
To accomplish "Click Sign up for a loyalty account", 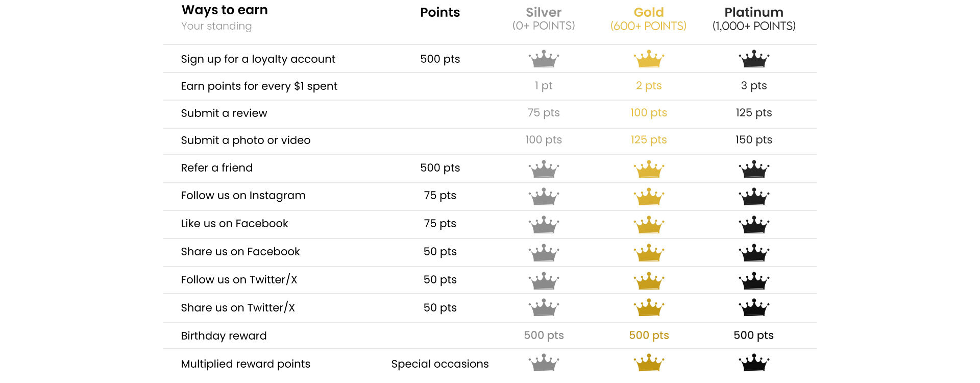I will (x=258, y=59).
